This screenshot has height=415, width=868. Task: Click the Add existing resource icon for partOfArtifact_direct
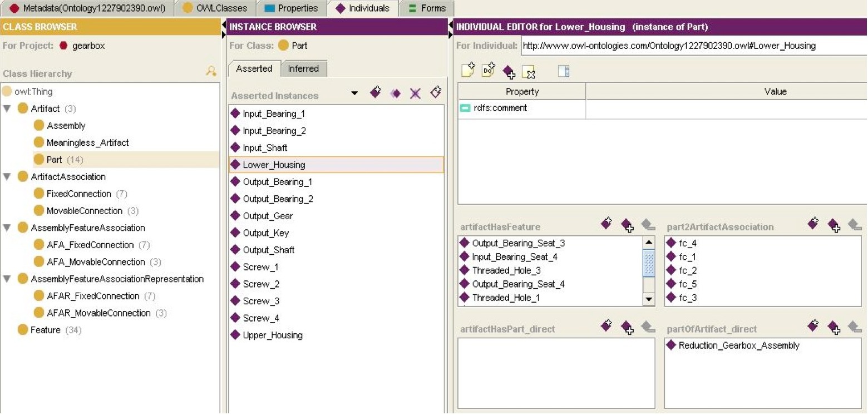click(x=834, y=328)
